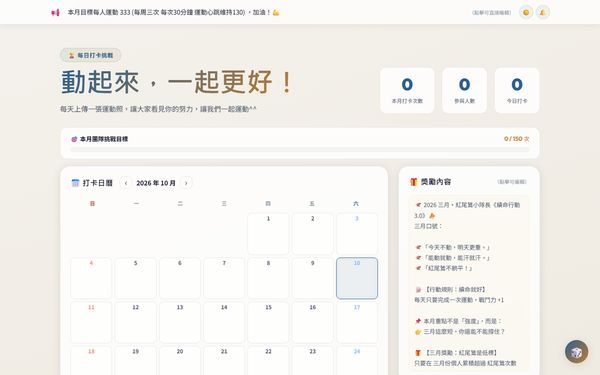Click the 日 weekday column header

click(x=92, y=204)
